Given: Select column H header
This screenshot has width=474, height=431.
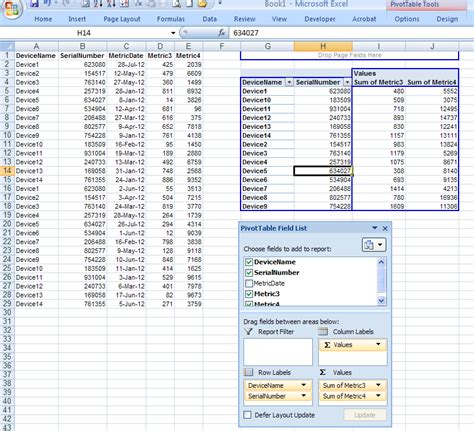Looking at the screenshot, I should pyautogui.click(x=323, y=46).
